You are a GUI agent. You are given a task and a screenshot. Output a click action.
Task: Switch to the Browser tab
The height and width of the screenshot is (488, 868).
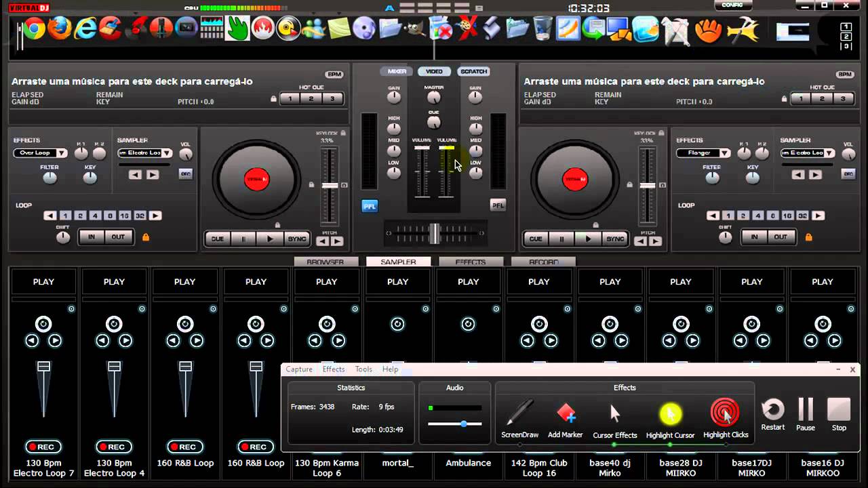325,262
